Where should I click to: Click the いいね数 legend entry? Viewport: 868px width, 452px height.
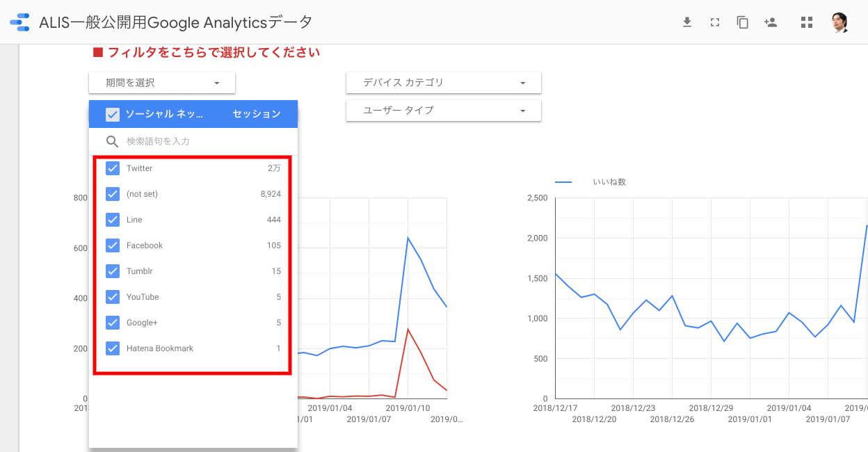[x=609, y=182]
